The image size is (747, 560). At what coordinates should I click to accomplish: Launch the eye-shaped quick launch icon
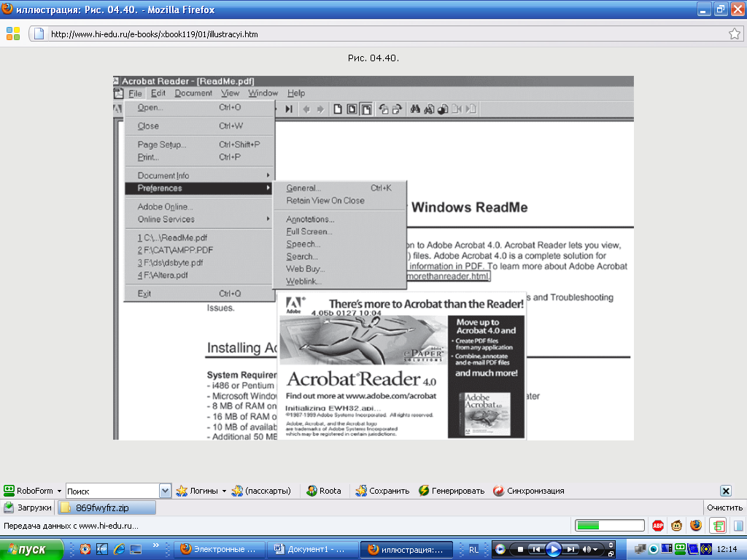(85, 549)
